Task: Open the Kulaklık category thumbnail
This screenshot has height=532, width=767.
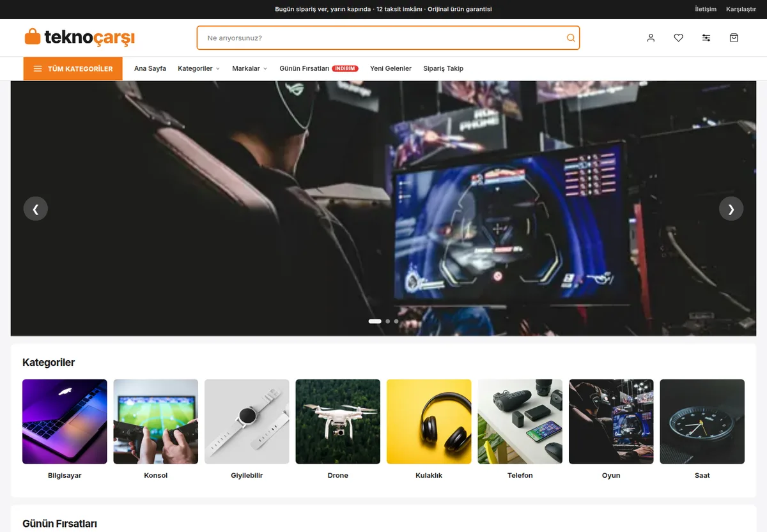Action: (x=429, y=422)
